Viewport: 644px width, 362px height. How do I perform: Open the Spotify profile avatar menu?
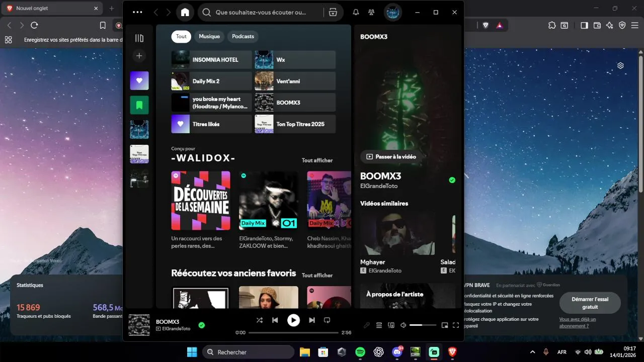pyautogui.click(x=393, y=13)
